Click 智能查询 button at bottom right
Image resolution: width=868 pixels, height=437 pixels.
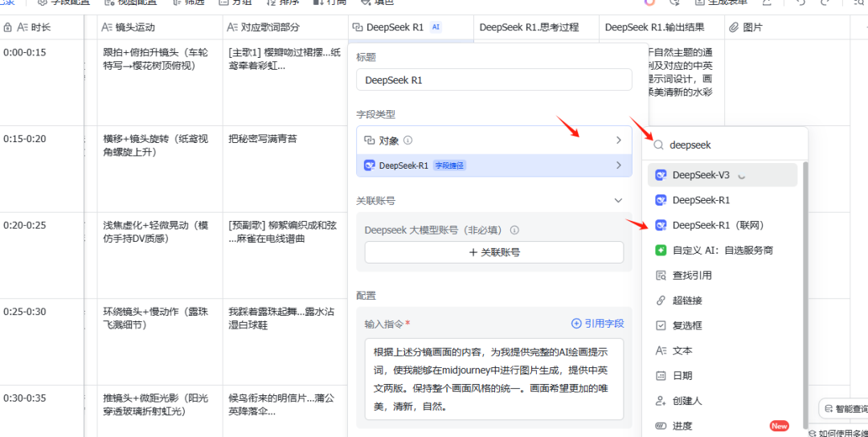(845, 409)
